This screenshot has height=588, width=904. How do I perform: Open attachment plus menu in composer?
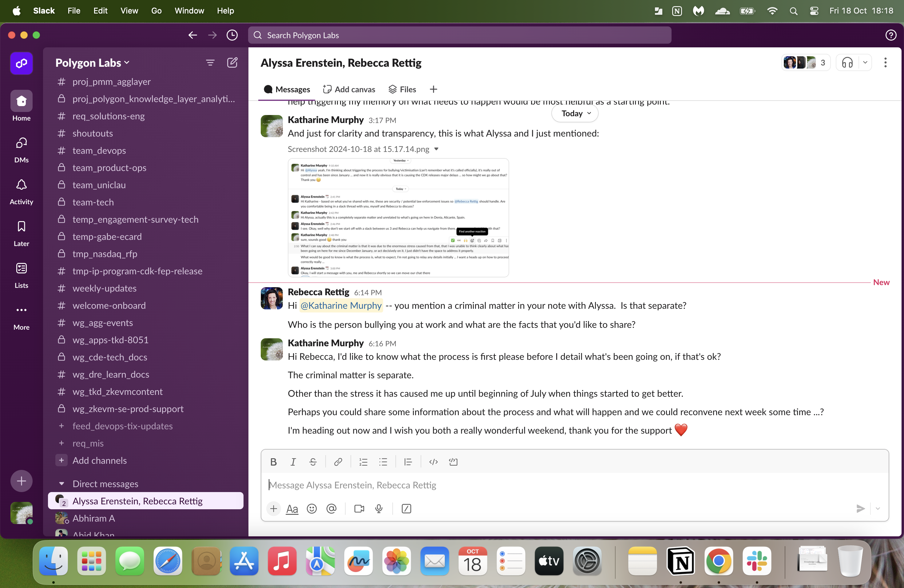[273, 509]
